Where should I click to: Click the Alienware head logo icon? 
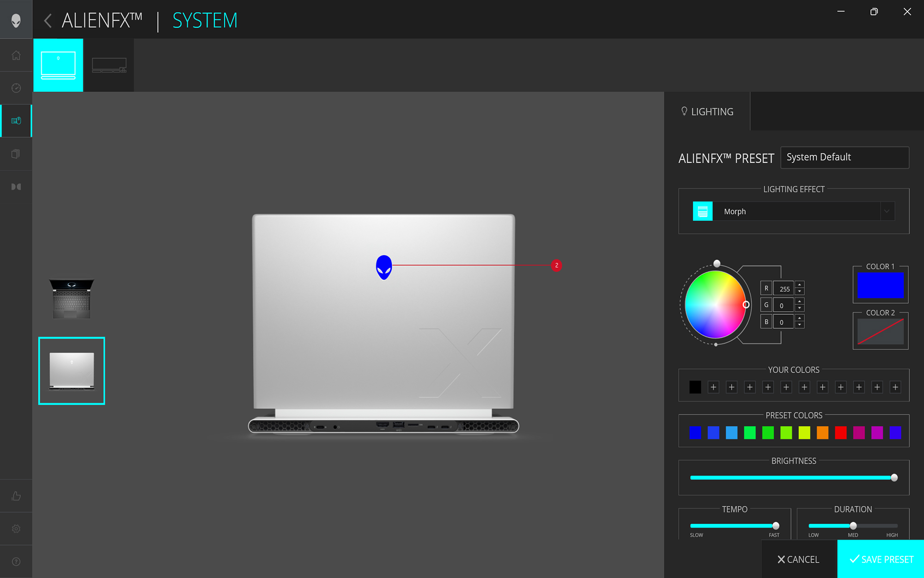coord(16,20)
